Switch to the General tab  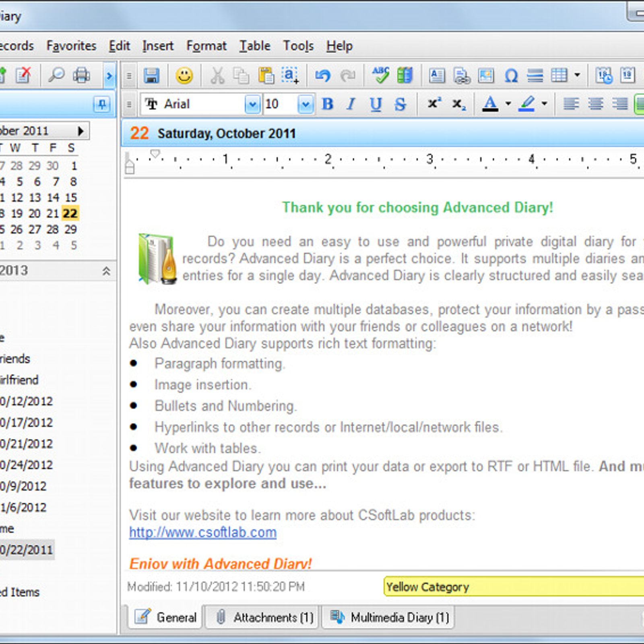[165, 617]
